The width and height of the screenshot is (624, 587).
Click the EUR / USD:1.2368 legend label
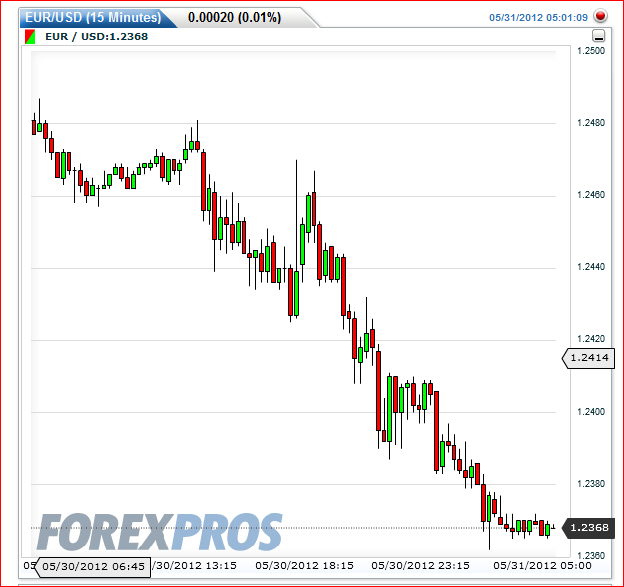(x=96, y=37)
